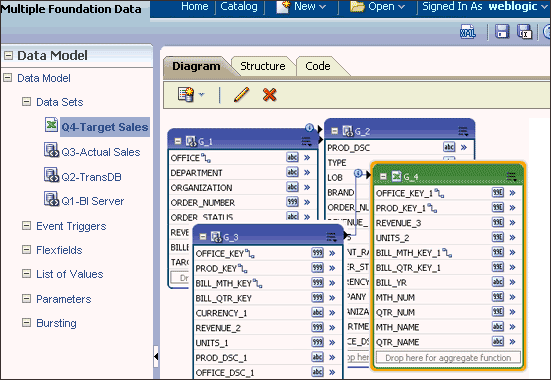Collapse the G_2 group box
Screen dimensions: 551x380
(x=335, y=131)
